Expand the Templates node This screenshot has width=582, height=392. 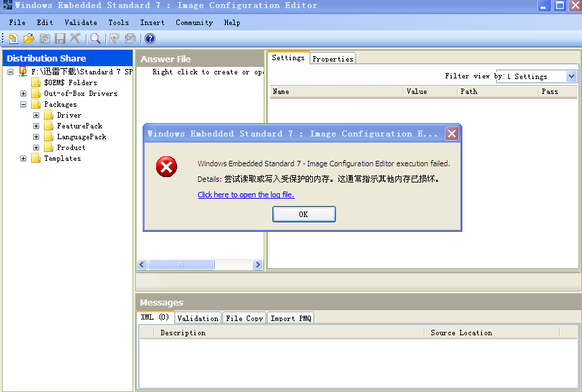(x=24, y=159)
